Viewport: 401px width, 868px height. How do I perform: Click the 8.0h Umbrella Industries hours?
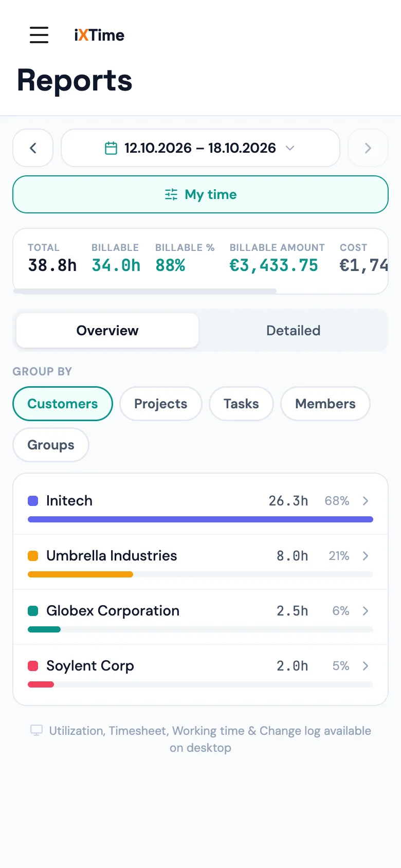tap(293, 556)
